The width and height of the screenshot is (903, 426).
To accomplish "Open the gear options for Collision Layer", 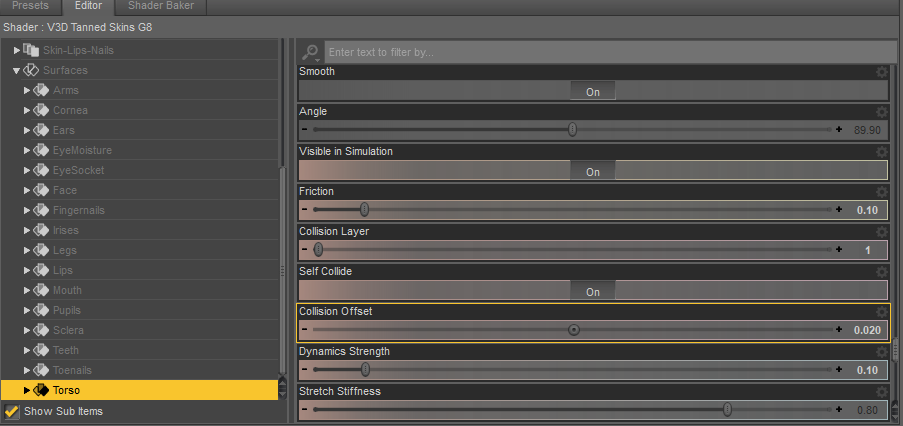I will pyautogui.click(x=882, y=232).
